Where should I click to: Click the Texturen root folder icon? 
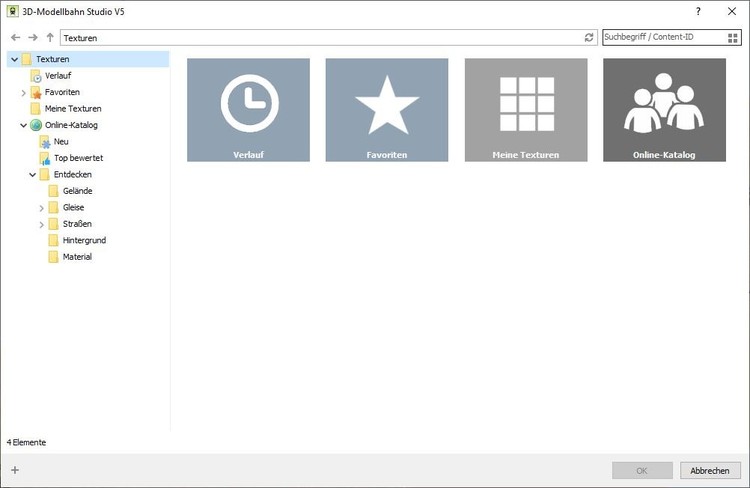[27, 59]
